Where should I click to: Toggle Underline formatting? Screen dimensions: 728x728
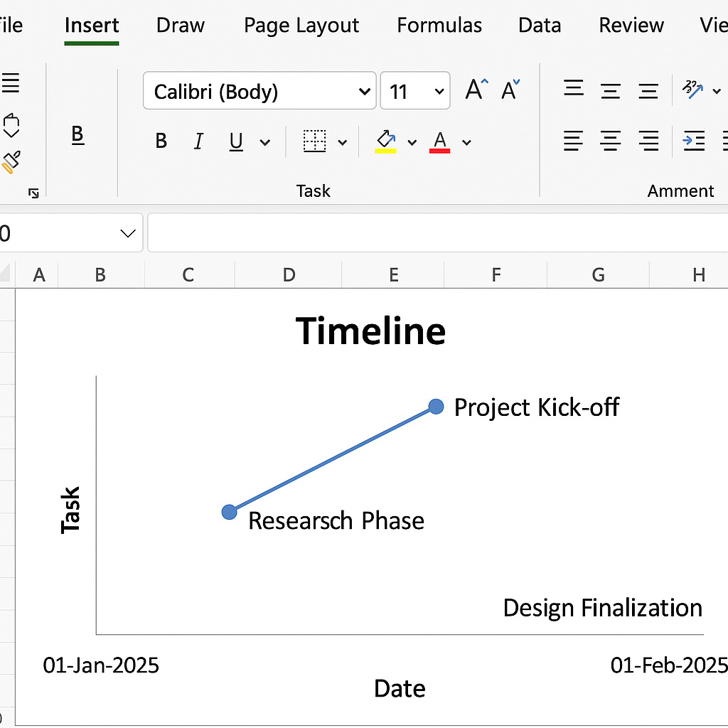[x=236, y=141]
